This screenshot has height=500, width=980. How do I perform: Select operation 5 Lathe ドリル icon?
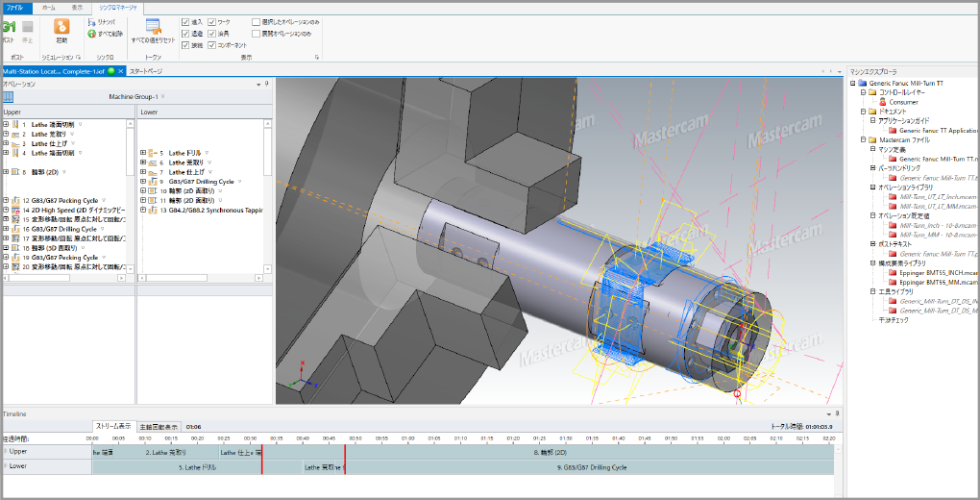153,153
